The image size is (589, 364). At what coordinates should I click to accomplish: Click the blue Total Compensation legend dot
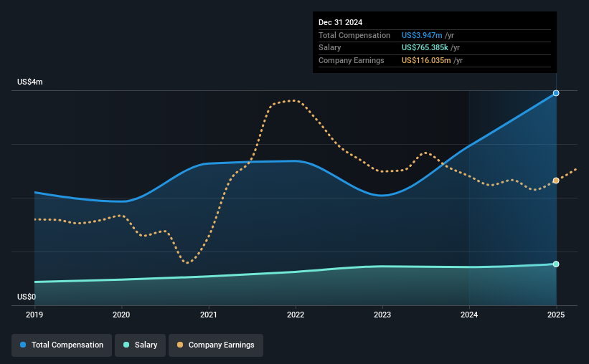(x=23, y=345)
